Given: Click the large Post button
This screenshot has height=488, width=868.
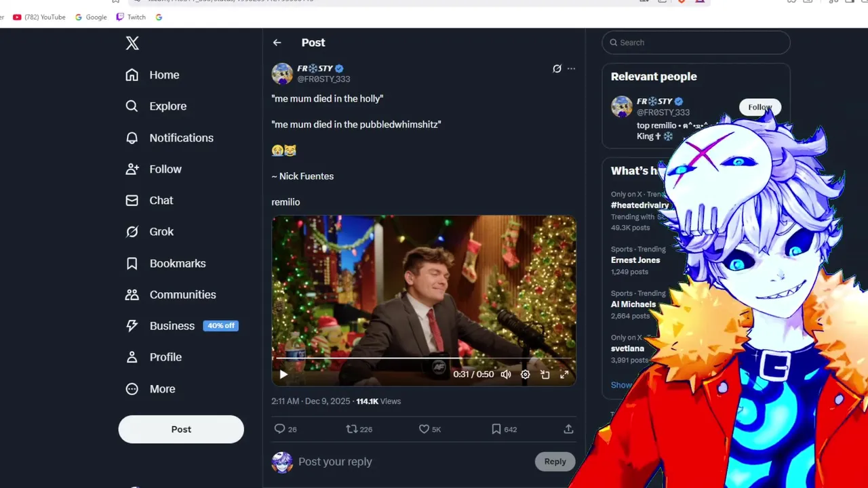Looking at the screenshot, I should (x=181, y=429).
